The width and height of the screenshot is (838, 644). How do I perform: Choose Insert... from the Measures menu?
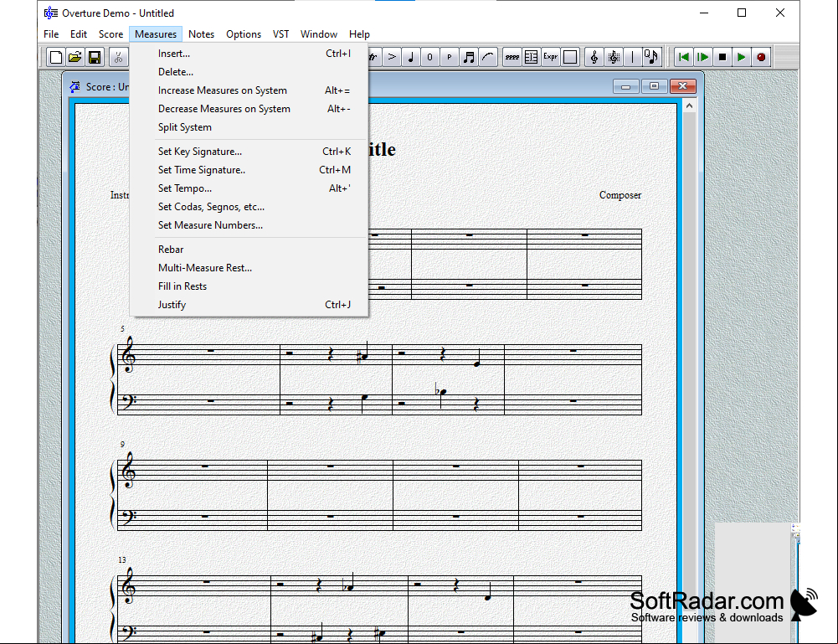pos(249,54)
